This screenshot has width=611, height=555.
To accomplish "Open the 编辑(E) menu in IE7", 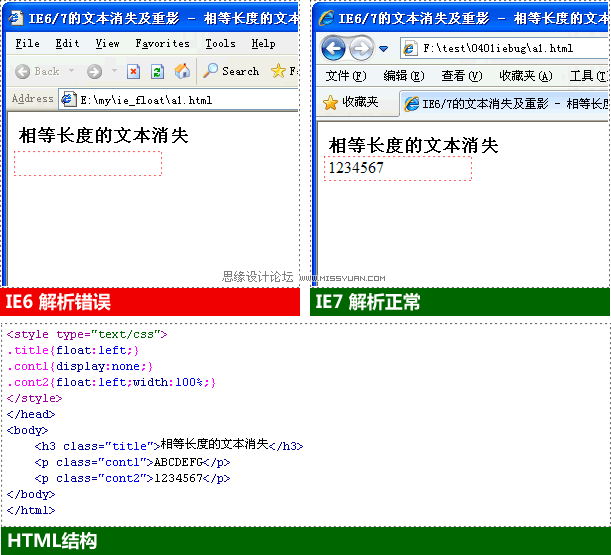I will click(x=404, y=76).
